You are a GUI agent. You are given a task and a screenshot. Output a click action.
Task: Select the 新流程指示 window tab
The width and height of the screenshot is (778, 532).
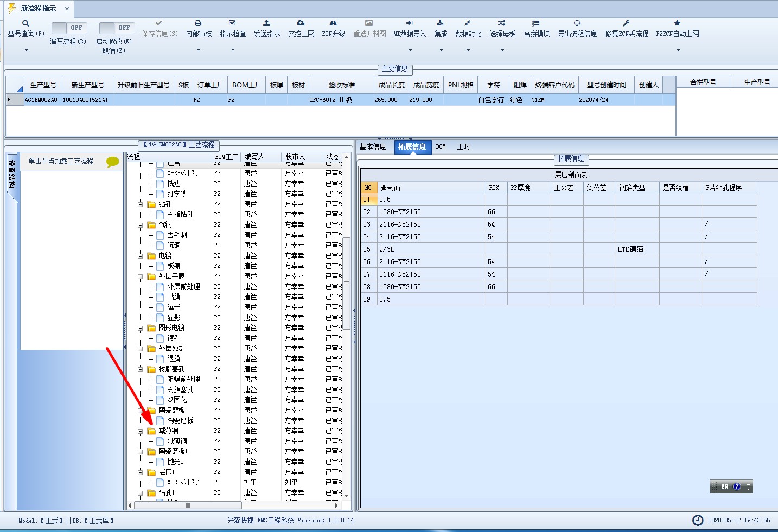(39, 9)
